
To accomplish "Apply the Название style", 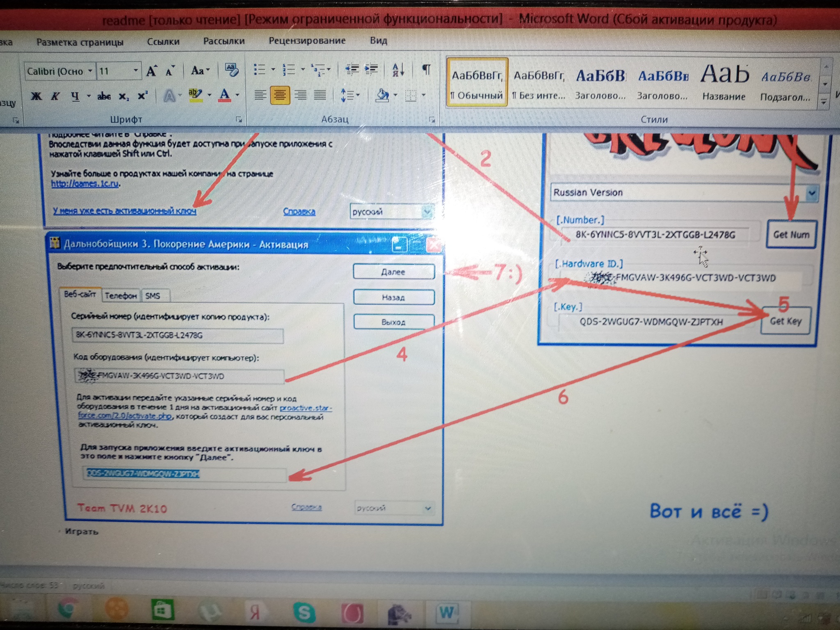I will pyautogui.click(x=724, y=84).
